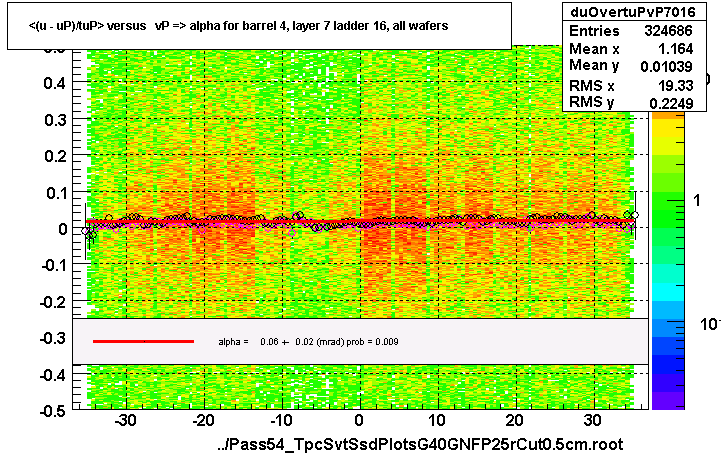
Task: Click the red fit line on the plot
Action: 360,222
